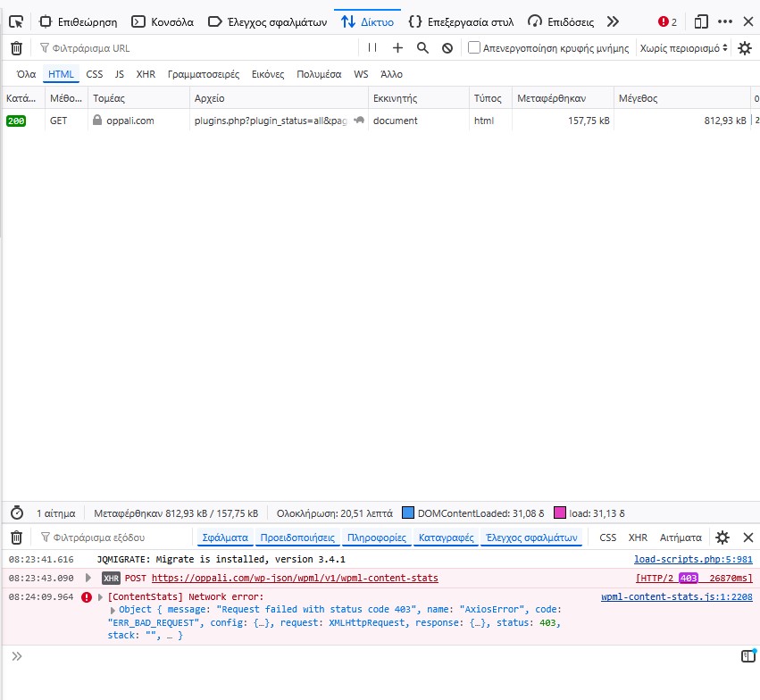Toggle the Προειδοποιήσεις console filter
Image resolution: width=760 pixels, height=700 pixels.
pos(297,537)
